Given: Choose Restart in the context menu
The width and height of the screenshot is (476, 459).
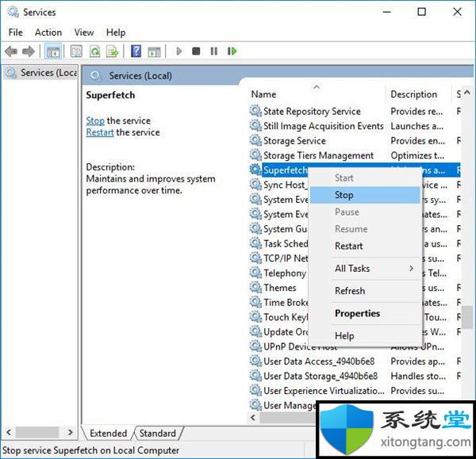Looking at the screenshot, I should click(x=365, y=246).
